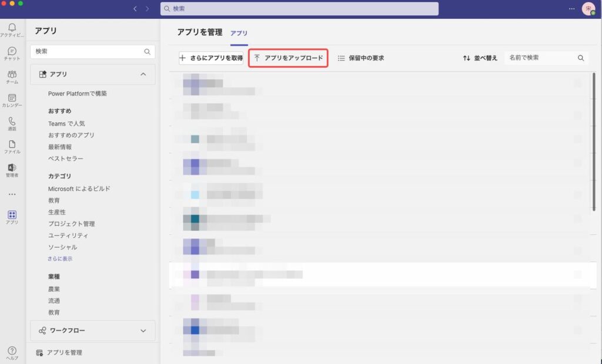Select the アプリ tab under header
602x364 pixels.
point(239,33)
